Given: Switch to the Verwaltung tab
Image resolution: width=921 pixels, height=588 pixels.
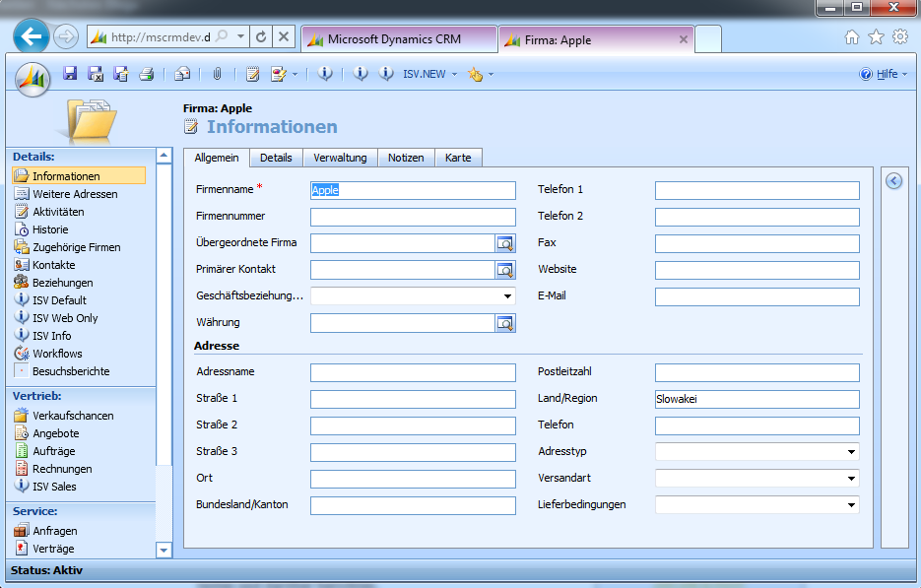Looking at the screenshot, I should point(340,158).
